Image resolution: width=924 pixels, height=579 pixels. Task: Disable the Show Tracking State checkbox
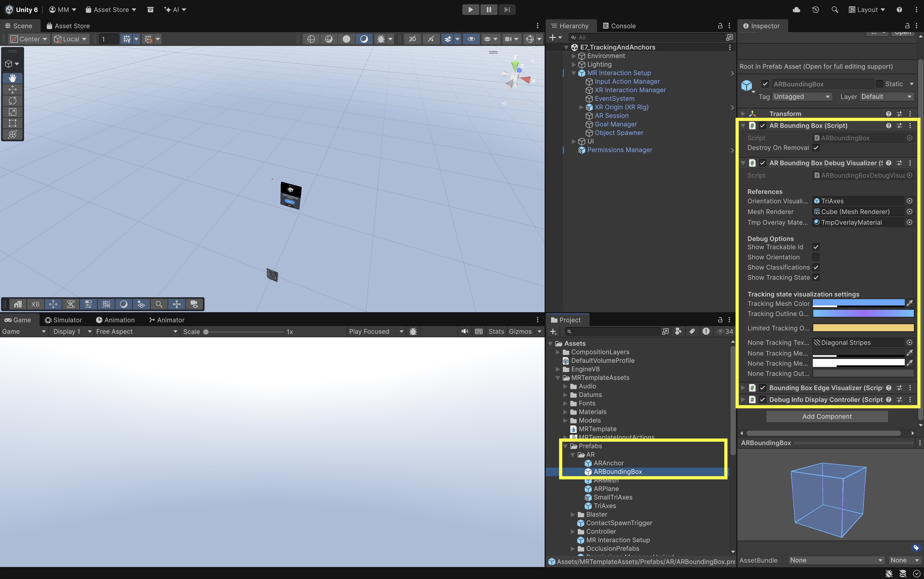(x=816, y=277)
